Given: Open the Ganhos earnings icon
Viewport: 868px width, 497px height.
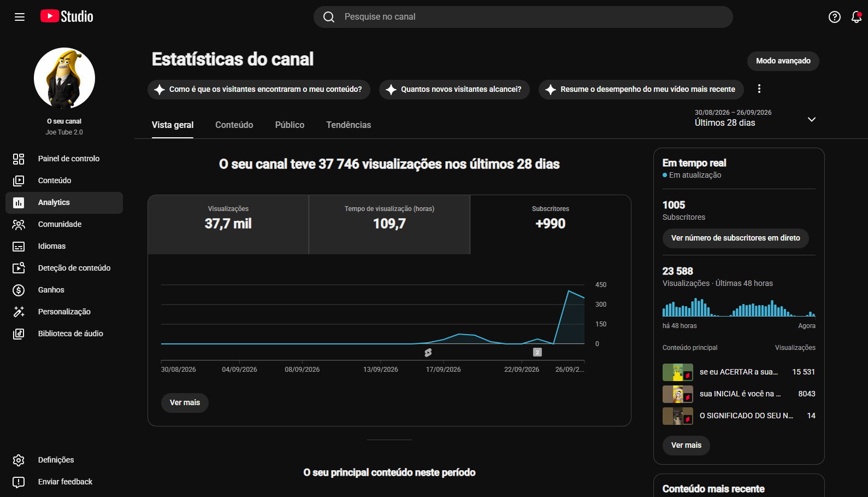Looking at the screenshot, I should coord(19,290).
